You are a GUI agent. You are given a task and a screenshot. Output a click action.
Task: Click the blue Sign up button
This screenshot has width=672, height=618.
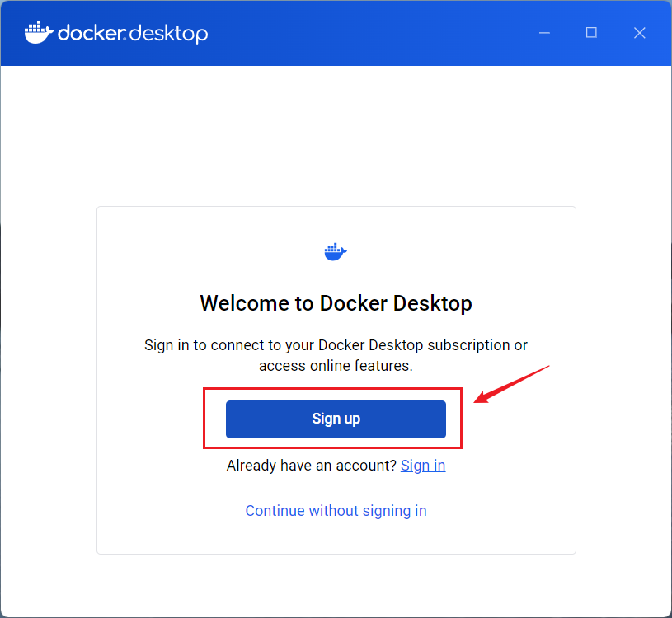click(x=336, y=419)
